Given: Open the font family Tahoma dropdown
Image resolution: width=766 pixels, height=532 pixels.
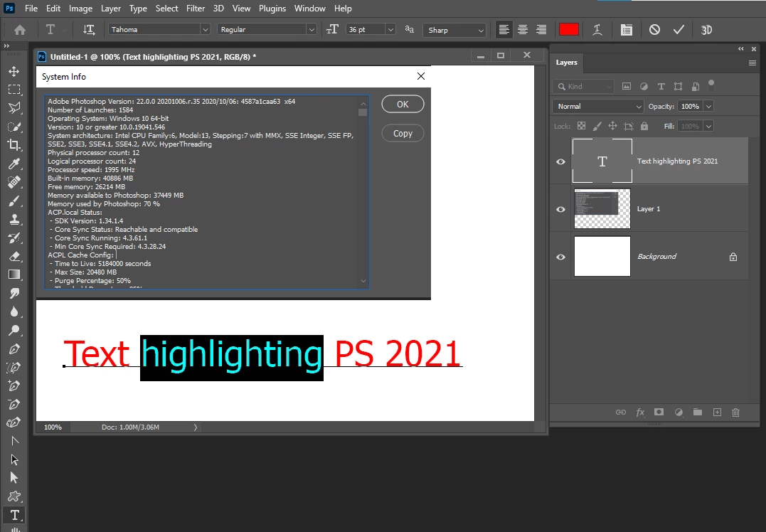Looking at the screenshot, I should coord(205,29).
